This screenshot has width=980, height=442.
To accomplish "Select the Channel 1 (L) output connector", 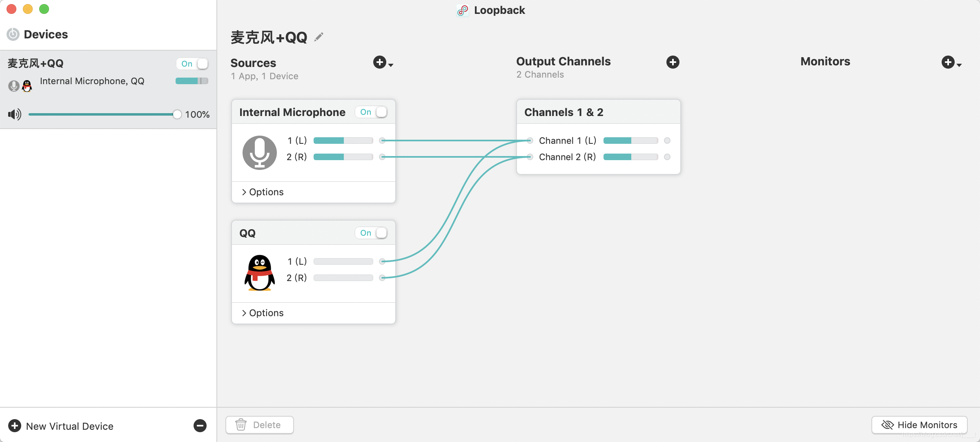I will click(667, 141).
